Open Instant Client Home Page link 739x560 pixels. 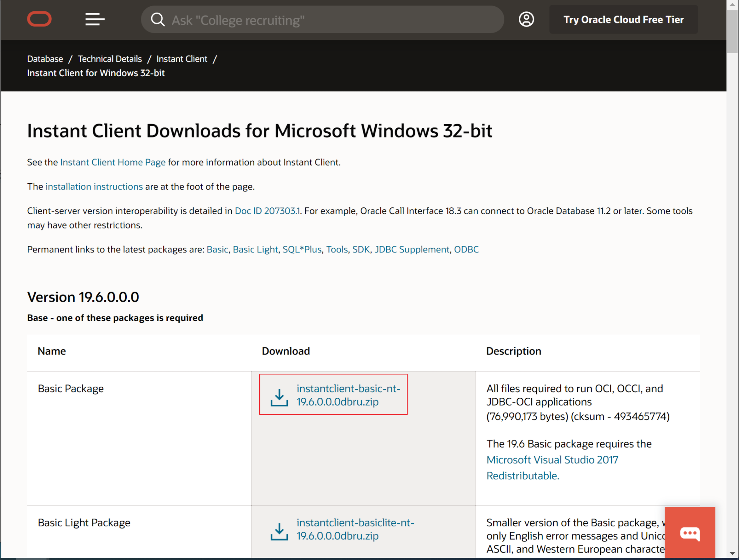pos(113,162)
